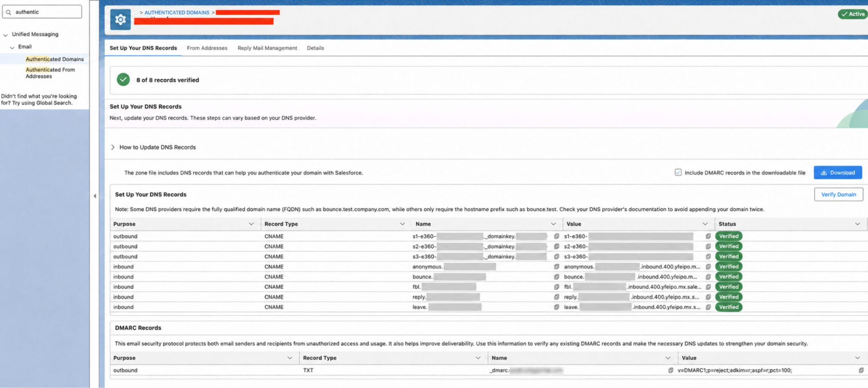Viewport: 868px width, 388px height.
Task: Copy the s1-e360 domainkey record name
Action: coord(556,236)
